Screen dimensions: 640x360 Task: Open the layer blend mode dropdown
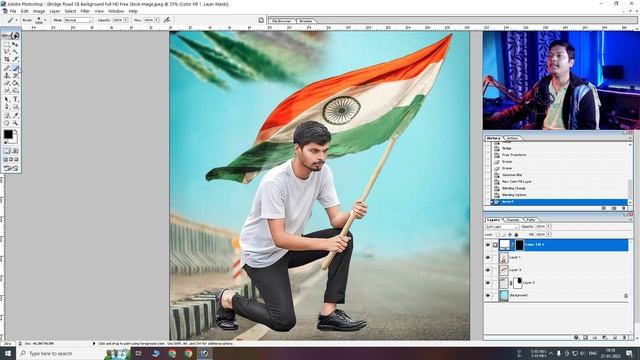pyautogui.click(x=502, y=227)
